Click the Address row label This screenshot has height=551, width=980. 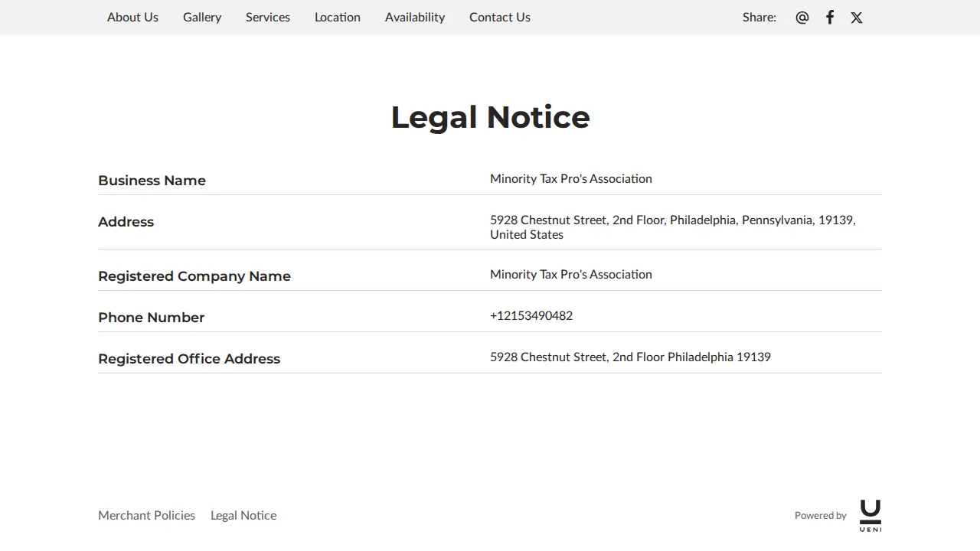click(126, 222)
